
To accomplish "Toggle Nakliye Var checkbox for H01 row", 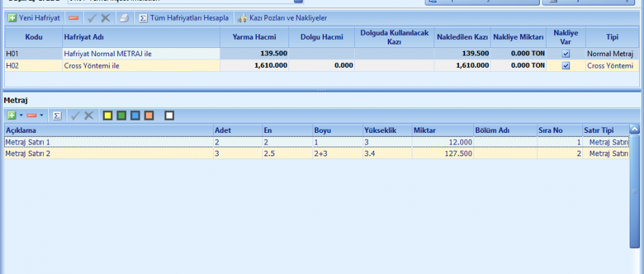I will pyautogui.click(x=566, y=53).
